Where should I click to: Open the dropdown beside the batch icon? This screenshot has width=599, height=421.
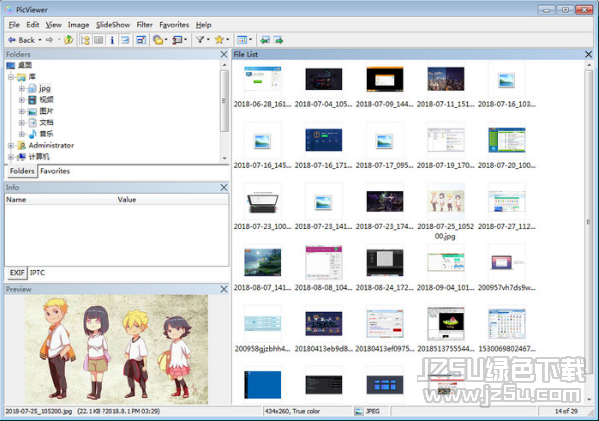(186, 40)
